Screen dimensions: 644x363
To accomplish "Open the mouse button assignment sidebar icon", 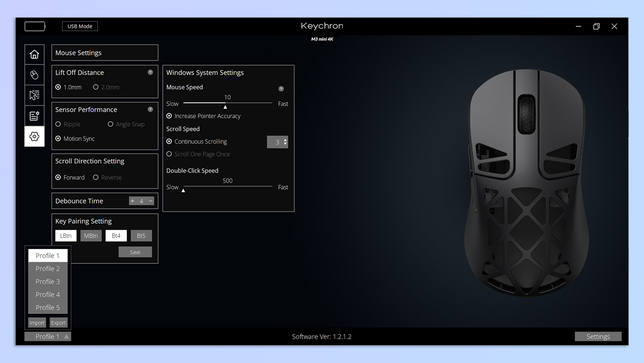I will coord(35,75).
